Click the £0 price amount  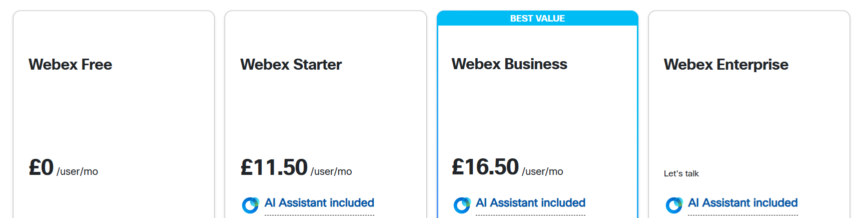pos(41,167)
